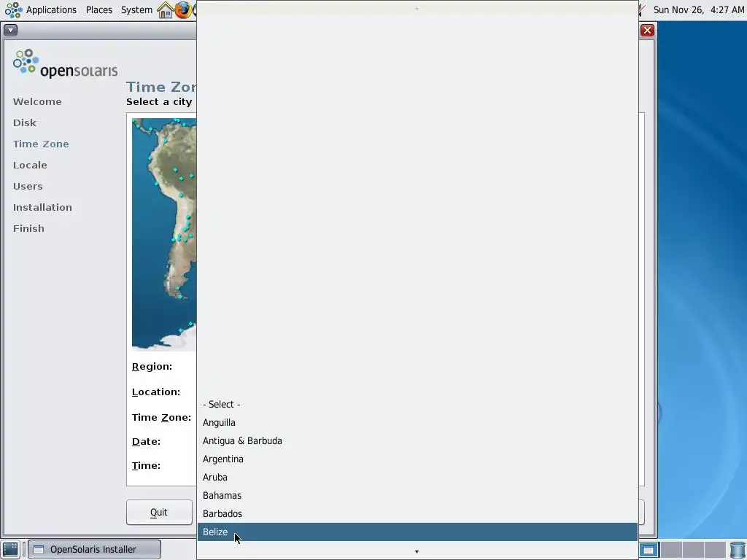This screenshot has height=560, width=747.
Task: Click the Disk step in sidebar
Action: click(x=25, y=122)
